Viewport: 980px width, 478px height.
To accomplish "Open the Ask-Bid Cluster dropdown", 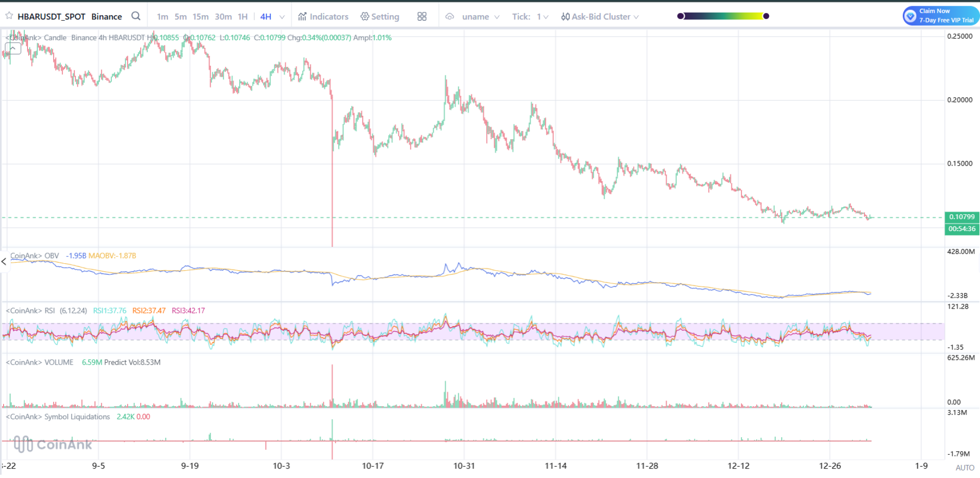I will coord(636,16).
